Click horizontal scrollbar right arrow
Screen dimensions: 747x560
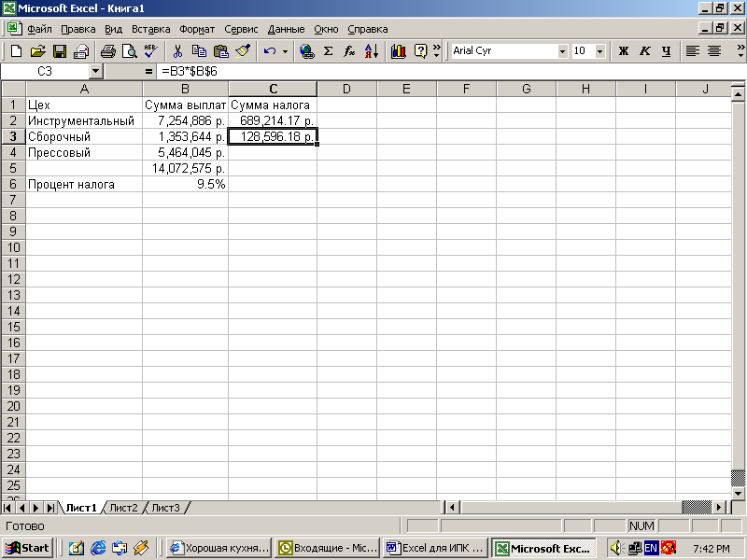click(x=720, y=508)
